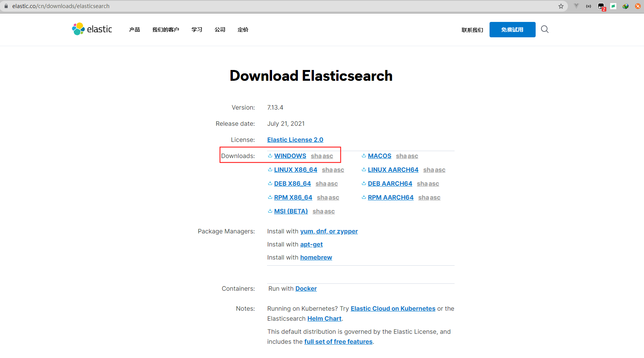Open sha checksum for DEB X86_64

321,183
